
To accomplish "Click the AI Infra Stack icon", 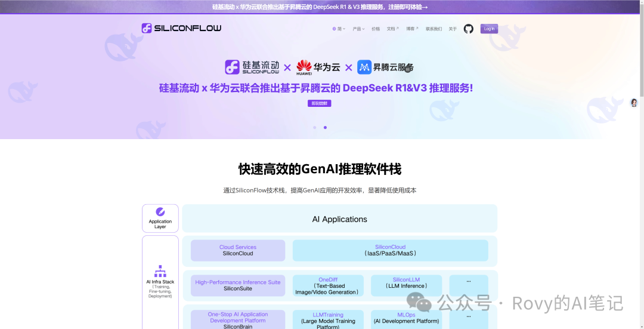I will click(160, 271).
